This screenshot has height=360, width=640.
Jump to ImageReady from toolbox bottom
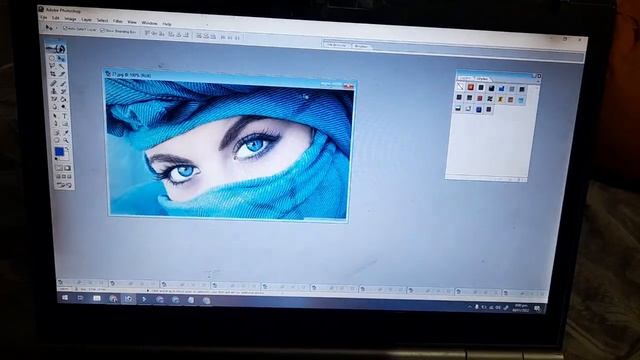(64, 185)
